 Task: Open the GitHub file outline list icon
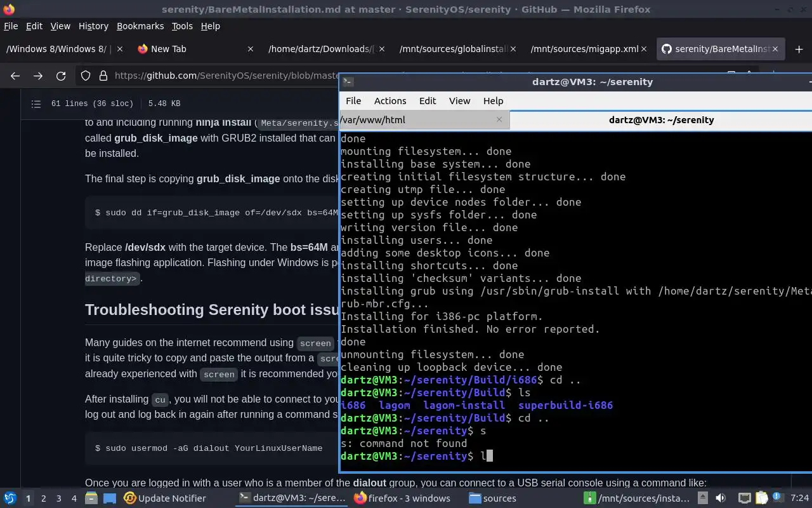click(x=36, y=104)
